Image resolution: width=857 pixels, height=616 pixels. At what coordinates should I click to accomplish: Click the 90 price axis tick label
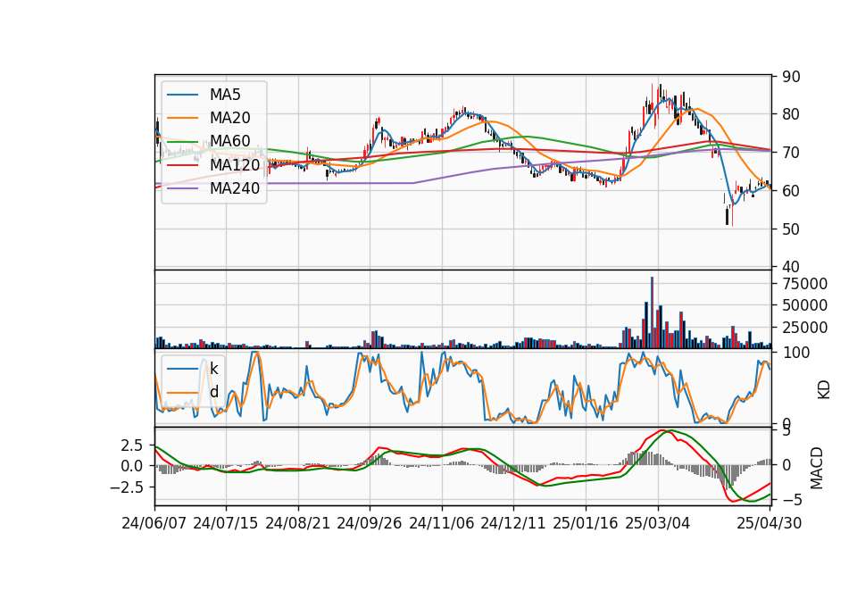tap(791, 77)
